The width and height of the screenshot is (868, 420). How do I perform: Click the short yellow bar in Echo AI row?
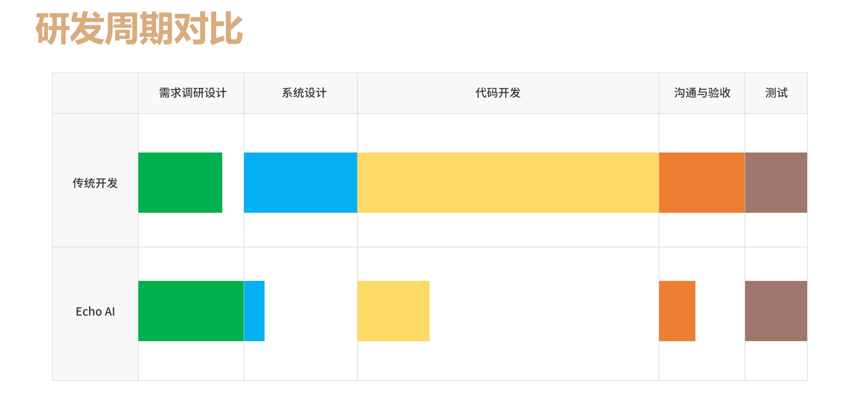[393, 311]
